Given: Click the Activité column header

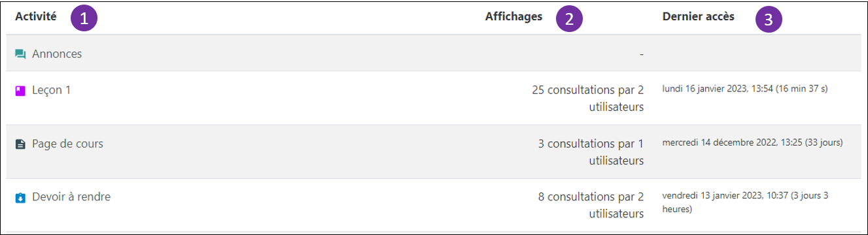Looking at the screenshot, I should tap(35, 17).
